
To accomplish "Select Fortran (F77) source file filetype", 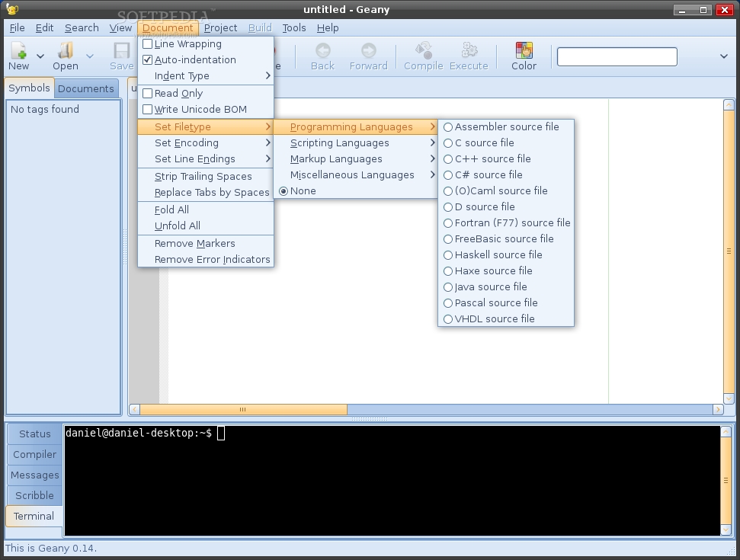I will tap(506, 223).
